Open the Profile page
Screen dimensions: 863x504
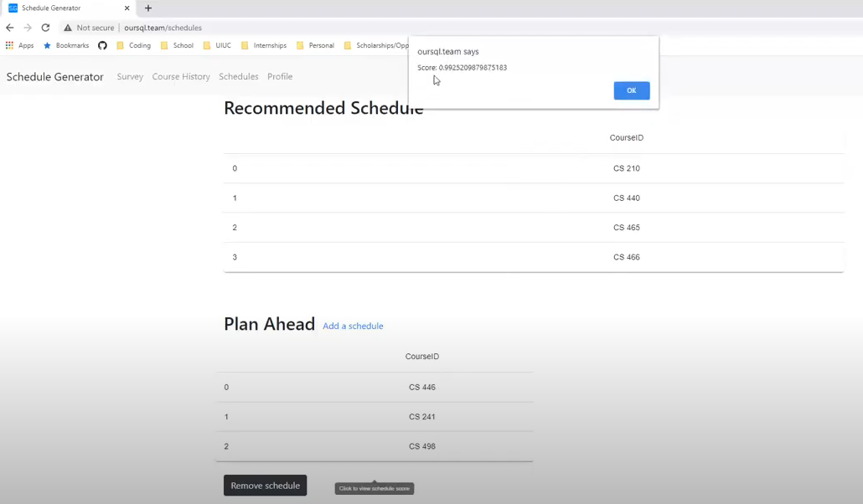280,76
